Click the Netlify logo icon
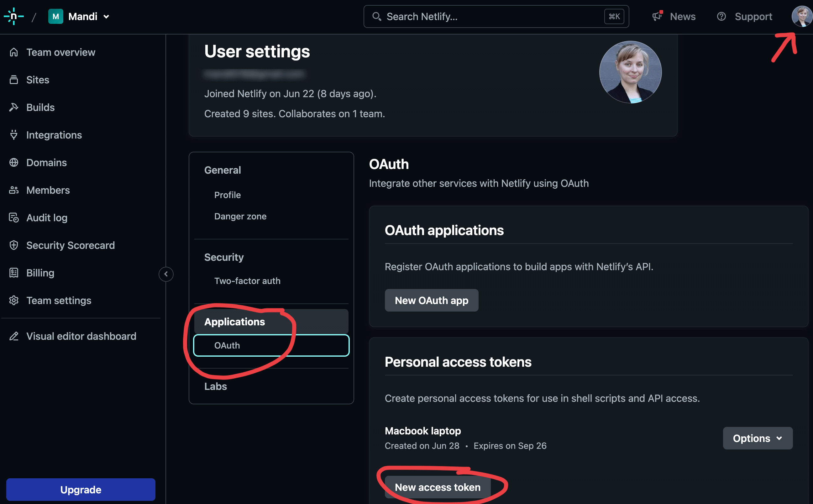 [14, 16]
